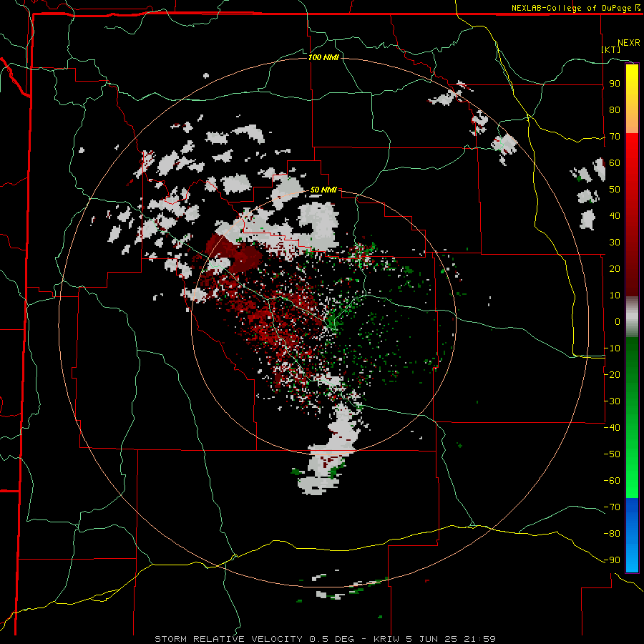The height and width of the screenshot is (644, 644).
Task: Click the -80 value on velocity scale
Action: [612, 534]
